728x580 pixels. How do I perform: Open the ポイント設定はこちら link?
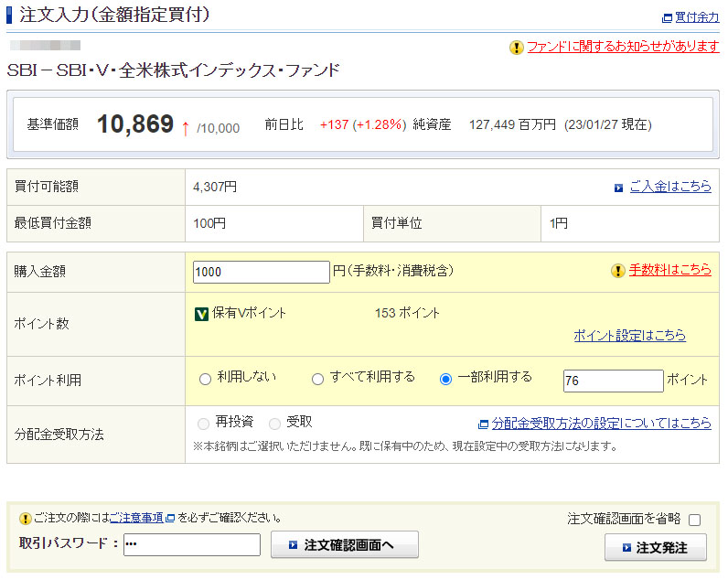(x=629, y=336)
